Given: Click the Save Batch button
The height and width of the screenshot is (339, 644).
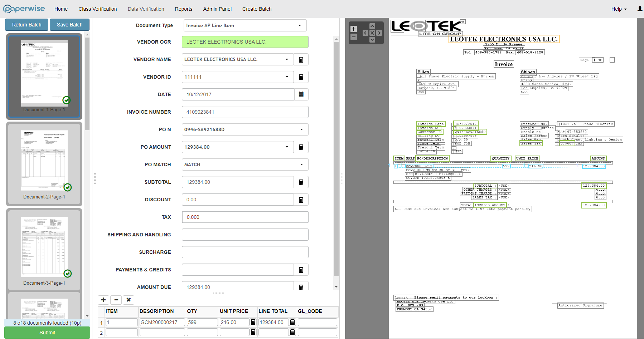Looking at the screenshot, I should [x=70, y=25].
